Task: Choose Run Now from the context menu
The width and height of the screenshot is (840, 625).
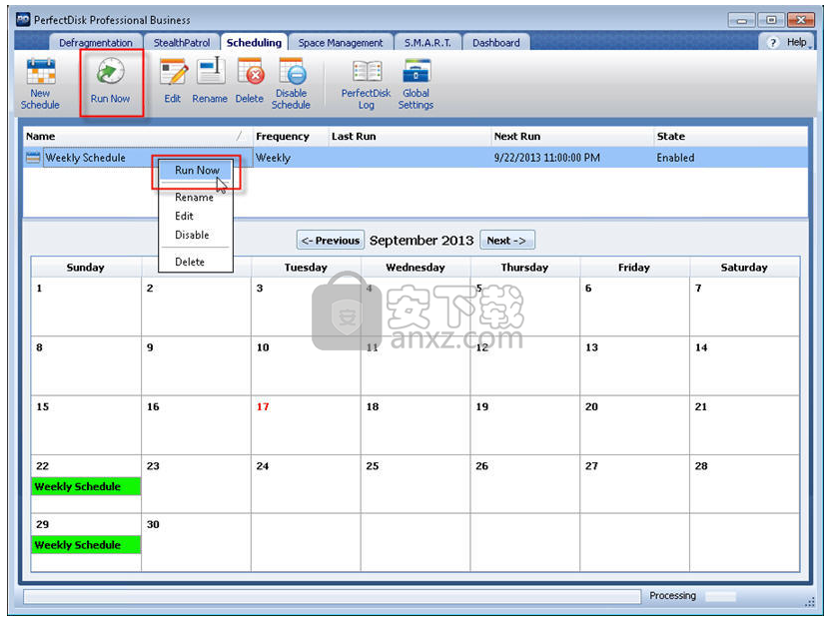Action: point(197,171)
